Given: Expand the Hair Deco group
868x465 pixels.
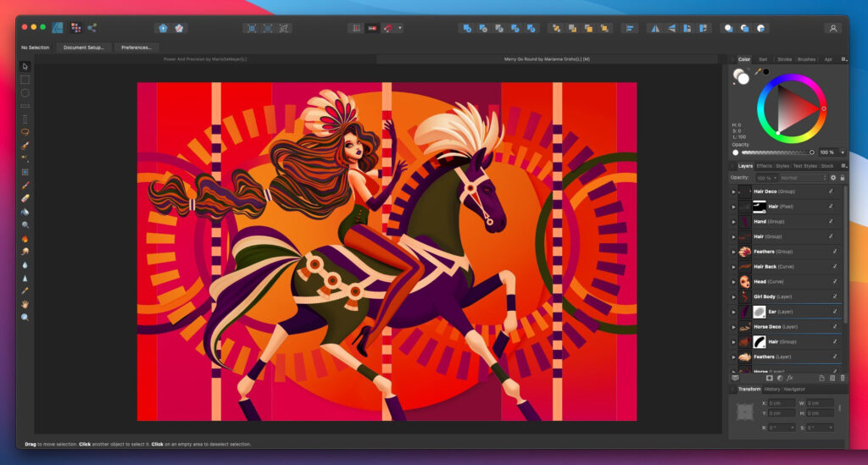Looking at the screenshot, I should 733,192.
